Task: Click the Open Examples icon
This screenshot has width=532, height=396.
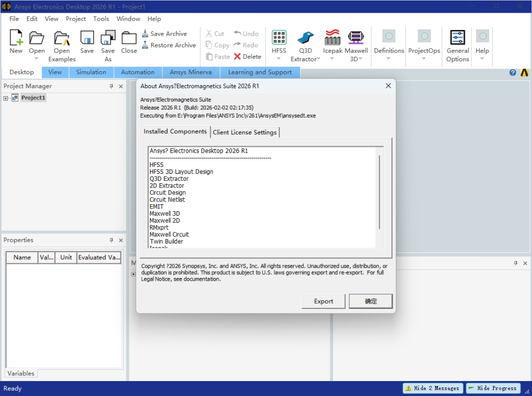Action: pyautogui.click(x=62, y=39)
